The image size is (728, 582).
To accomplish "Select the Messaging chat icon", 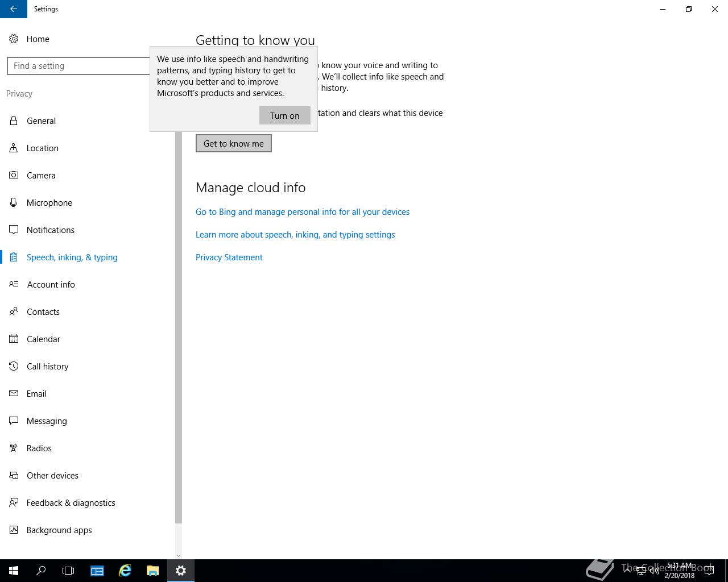I will 14,421.
